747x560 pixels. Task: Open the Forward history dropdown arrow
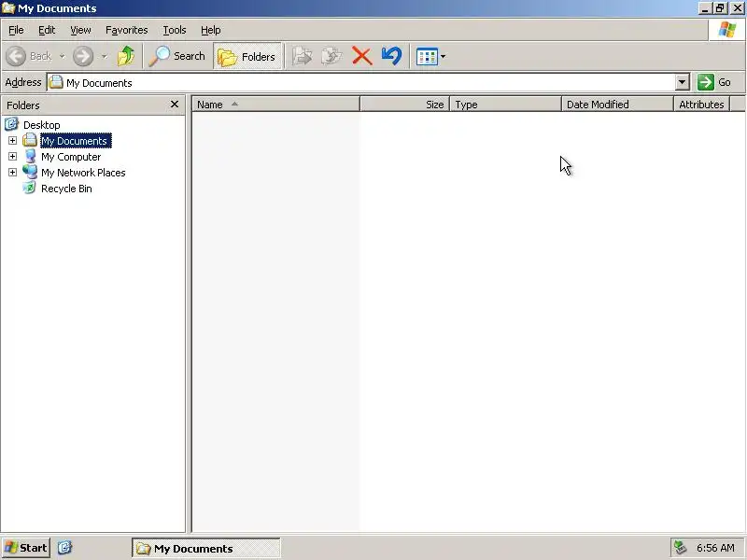tap(105, 57)
